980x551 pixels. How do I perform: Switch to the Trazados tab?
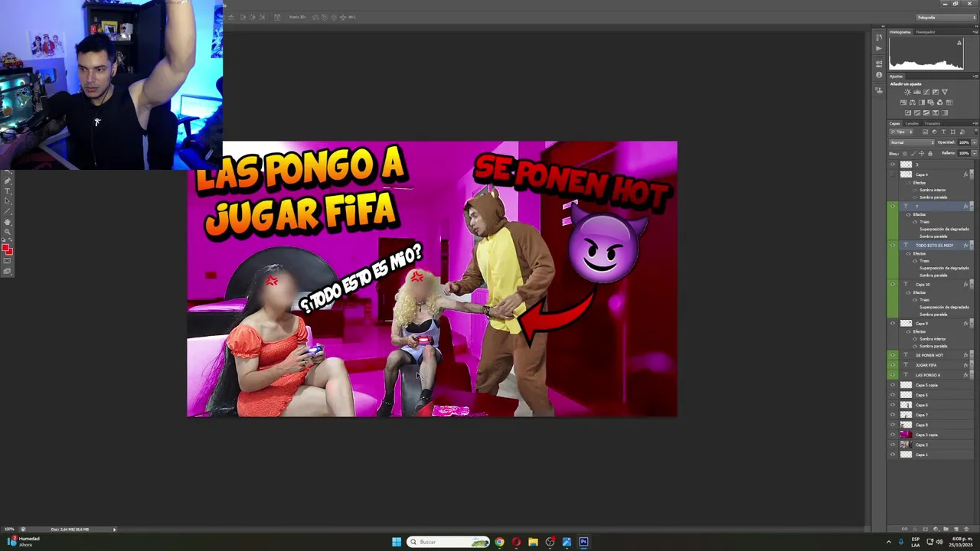[x=932, y=123]
